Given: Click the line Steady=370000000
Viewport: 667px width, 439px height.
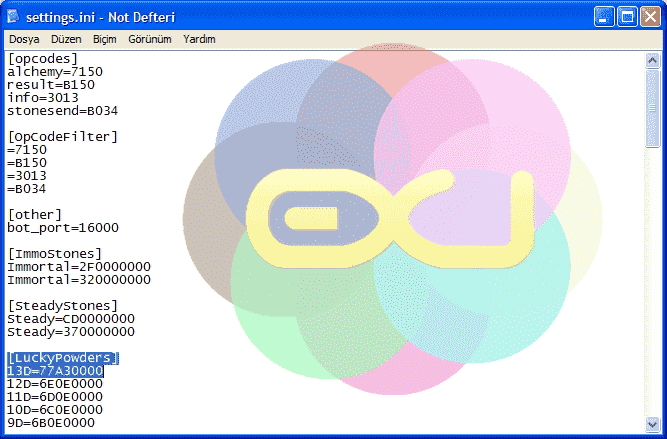Looking at the screenshot, I should (71, 331).
